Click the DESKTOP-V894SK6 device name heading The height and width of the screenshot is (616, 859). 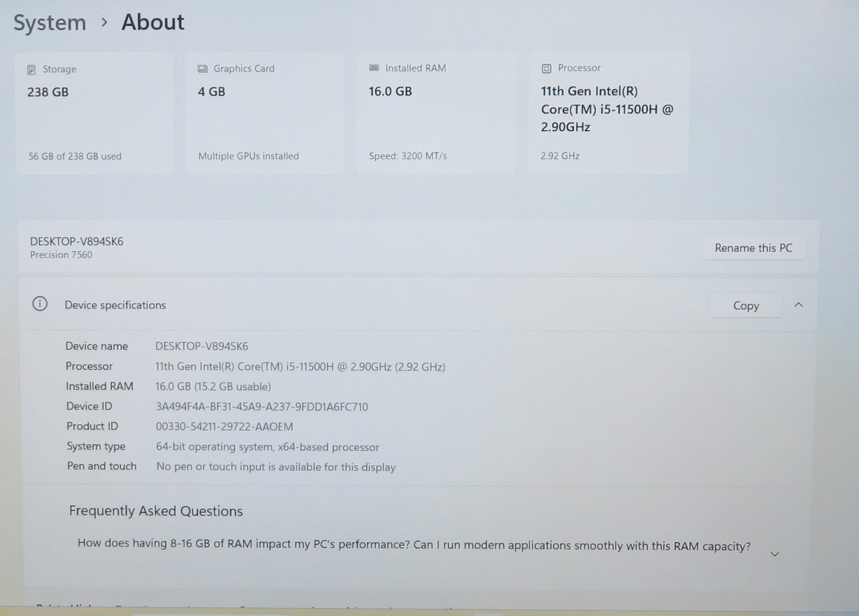click(76, 242)
